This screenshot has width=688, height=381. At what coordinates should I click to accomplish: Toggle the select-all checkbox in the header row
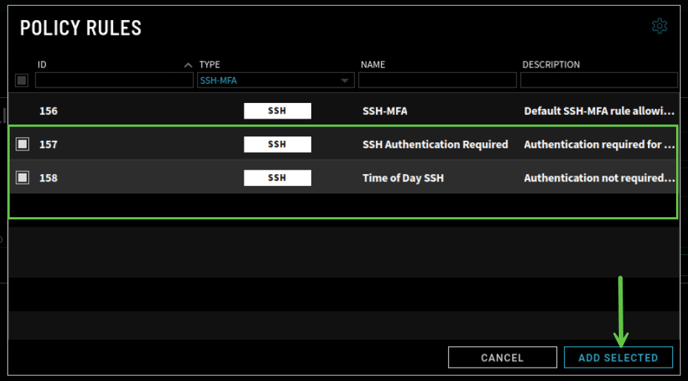coord(22,80)
